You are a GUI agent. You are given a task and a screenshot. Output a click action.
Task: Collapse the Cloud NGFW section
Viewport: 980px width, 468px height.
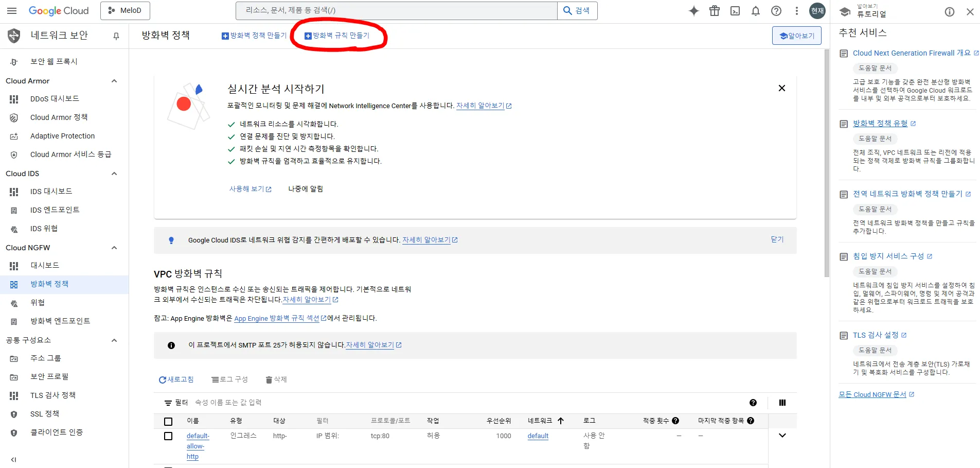[x=114, y=248]
